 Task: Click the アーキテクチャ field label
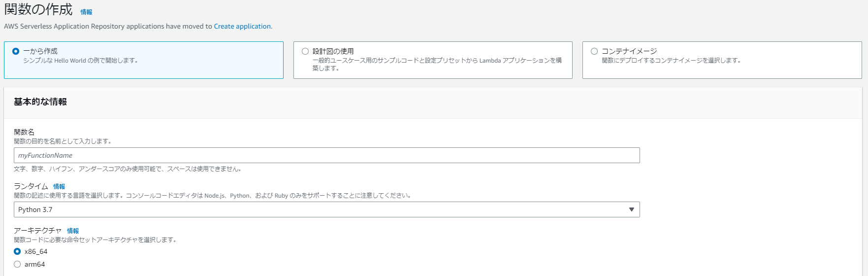pos(38,230)
